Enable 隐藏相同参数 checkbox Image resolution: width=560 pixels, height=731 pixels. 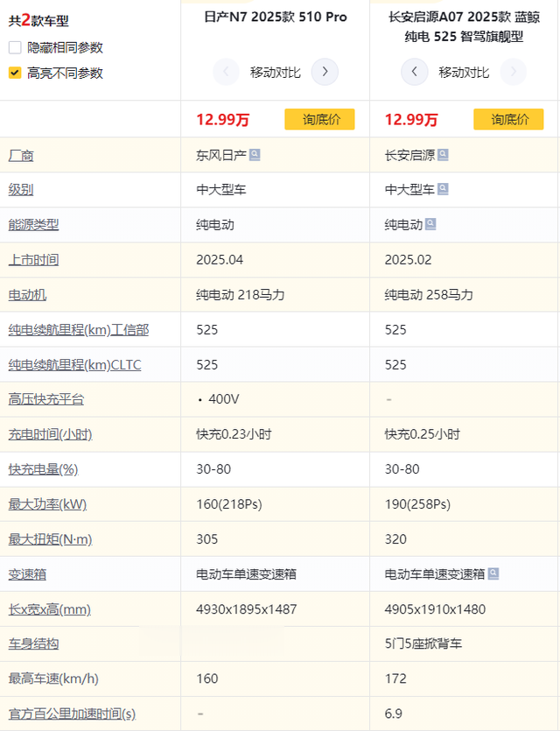15,47
